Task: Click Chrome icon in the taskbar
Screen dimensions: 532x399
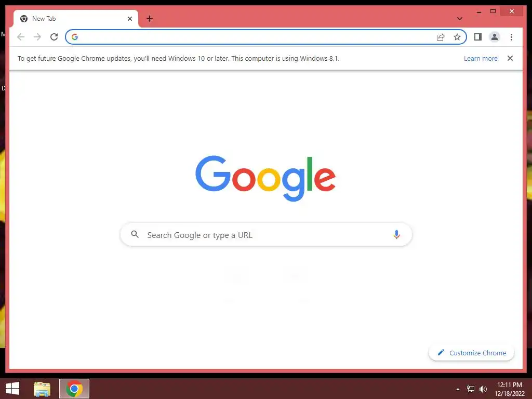Action: 74,389
